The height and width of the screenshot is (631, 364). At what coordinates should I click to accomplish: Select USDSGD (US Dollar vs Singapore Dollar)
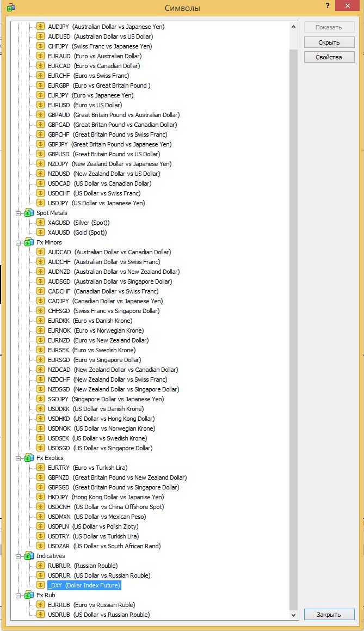(x=100, y=448)
